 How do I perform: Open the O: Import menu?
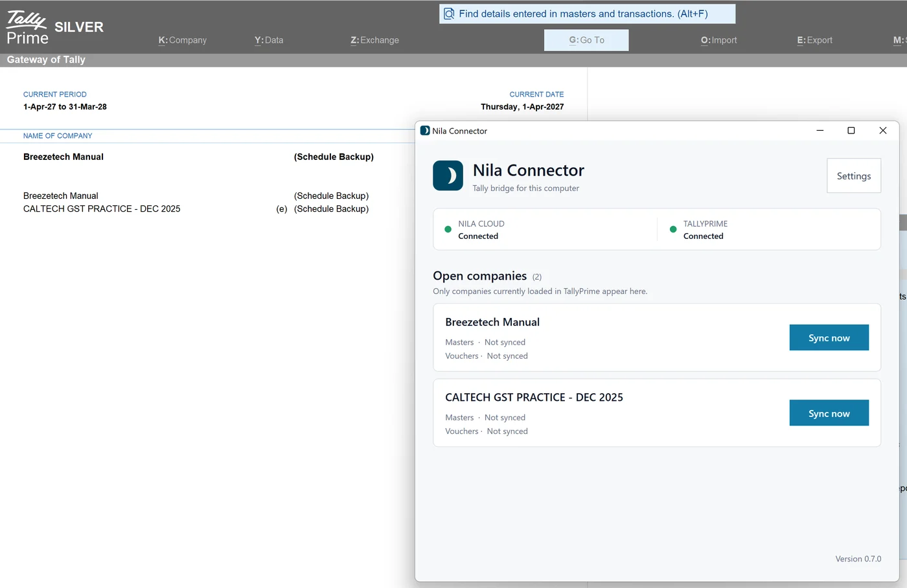718,40
